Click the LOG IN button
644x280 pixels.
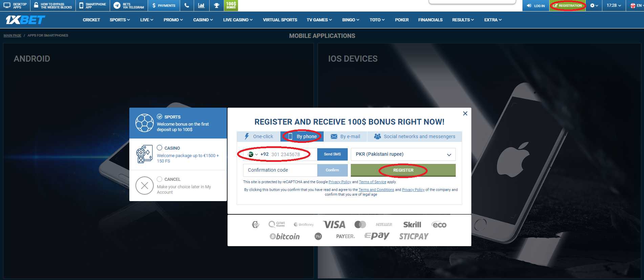point(536,6)
